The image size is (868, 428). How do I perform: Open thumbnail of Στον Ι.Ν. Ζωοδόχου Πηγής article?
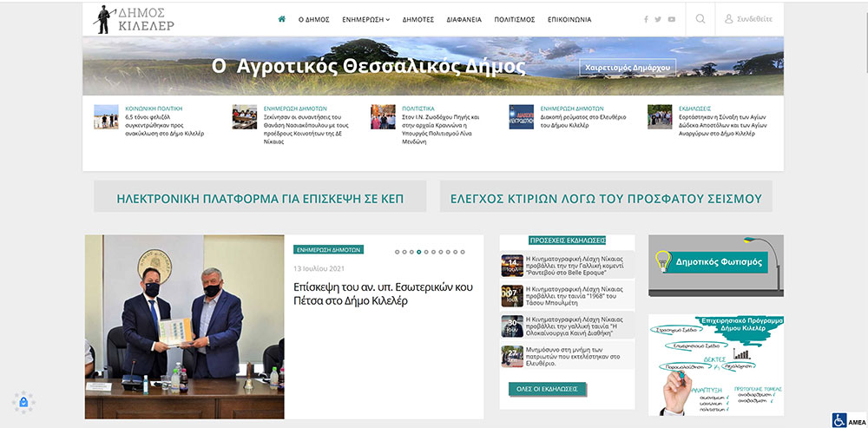[x=383, y=117]
